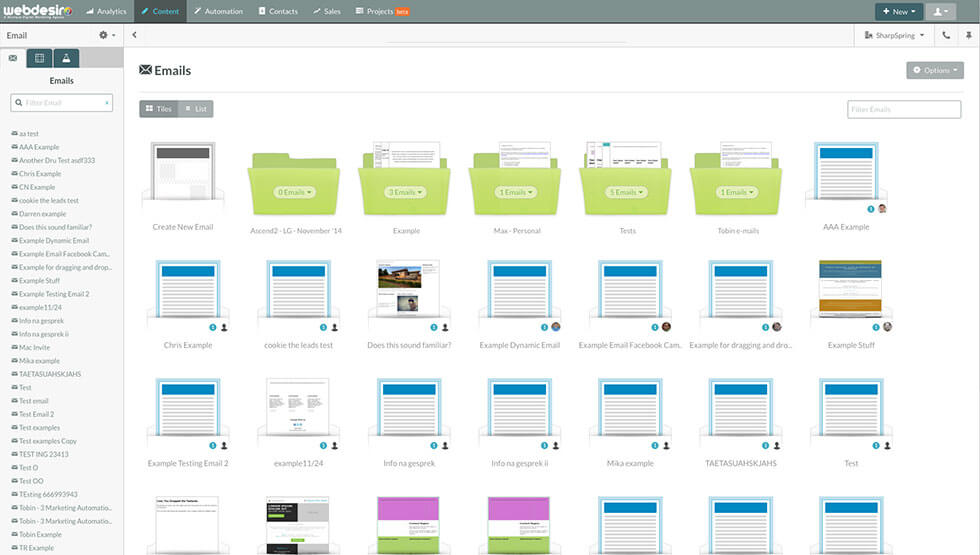Image resolution: width=980 pixels, height=555 pixels.
Task: Click the info badge under Chris Example tile
Action: tap(212, 328)
